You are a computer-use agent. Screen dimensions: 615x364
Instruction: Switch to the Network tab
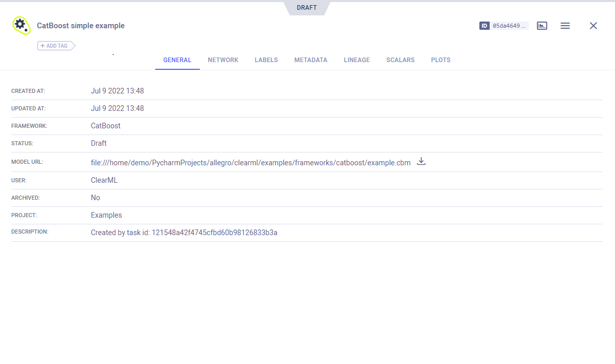pyautogui.click(x=223, y=60)
